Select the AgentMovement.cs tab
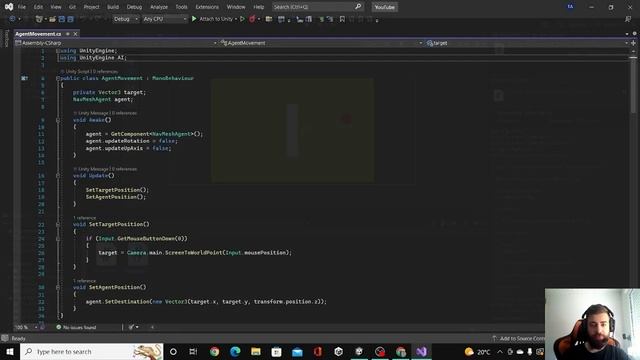The image size is (640, 360). pyautogui.click(x=38, y=34)
